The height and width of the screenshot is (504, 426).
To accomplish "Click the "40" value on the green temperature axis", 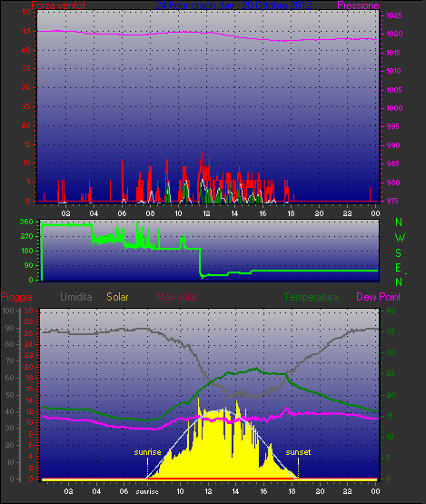I will 391,311.
